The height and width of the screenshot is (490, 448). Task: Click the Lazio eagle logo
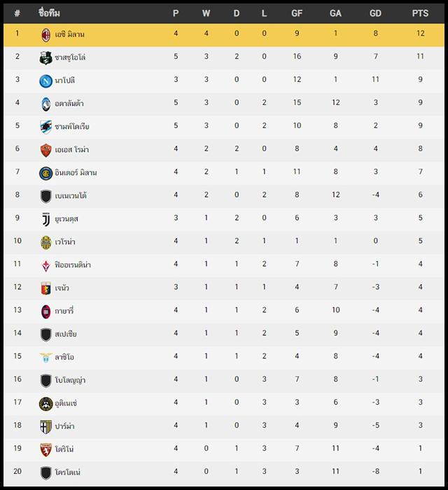pos(45,357)
